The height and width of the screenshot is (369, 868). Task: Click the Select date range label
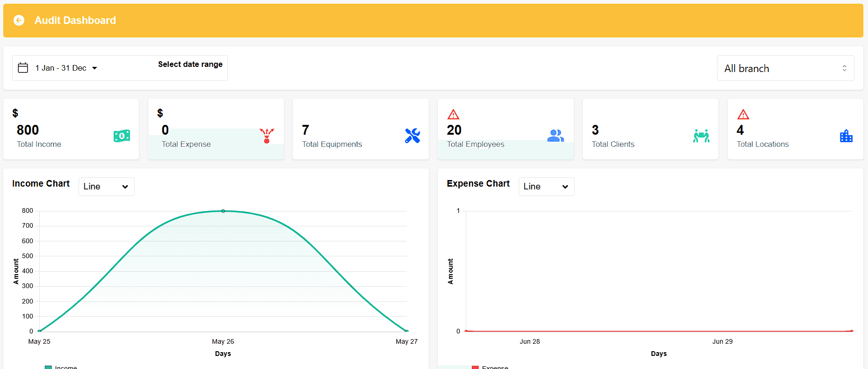click(190, 64)
